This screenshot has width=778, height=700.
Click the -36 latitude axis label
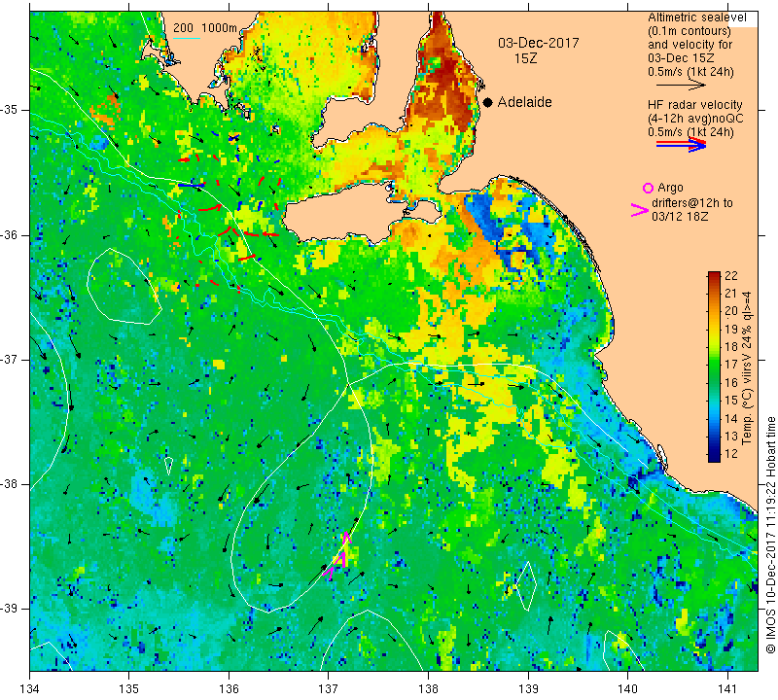click(10, 234)
